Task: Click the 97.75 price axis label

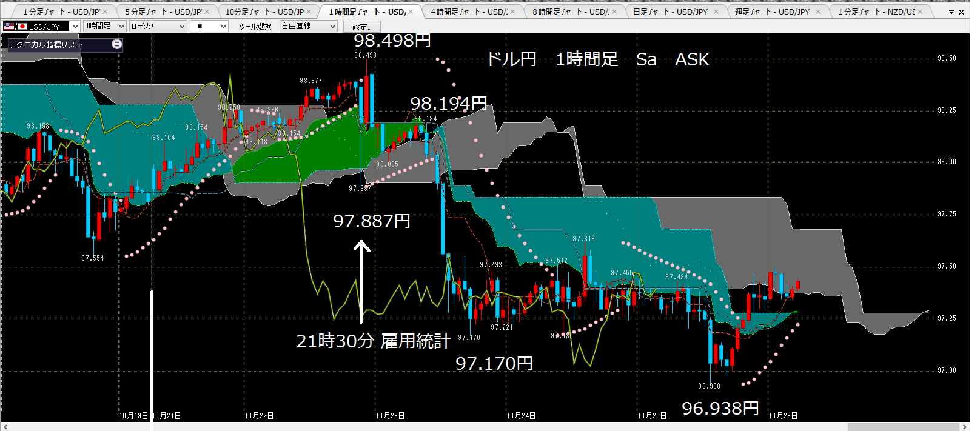Action: click(x=947, y=214)
